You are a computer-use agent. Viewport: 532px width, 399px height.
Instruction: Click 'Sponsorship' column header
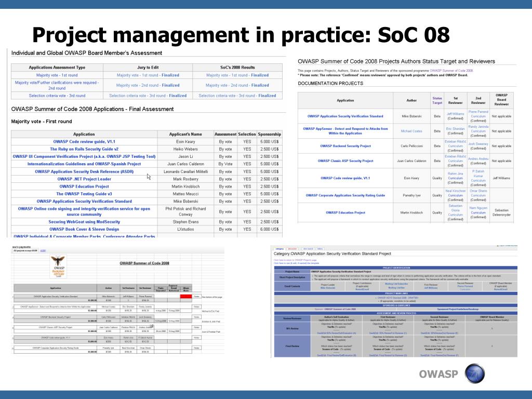pos(270,135)
